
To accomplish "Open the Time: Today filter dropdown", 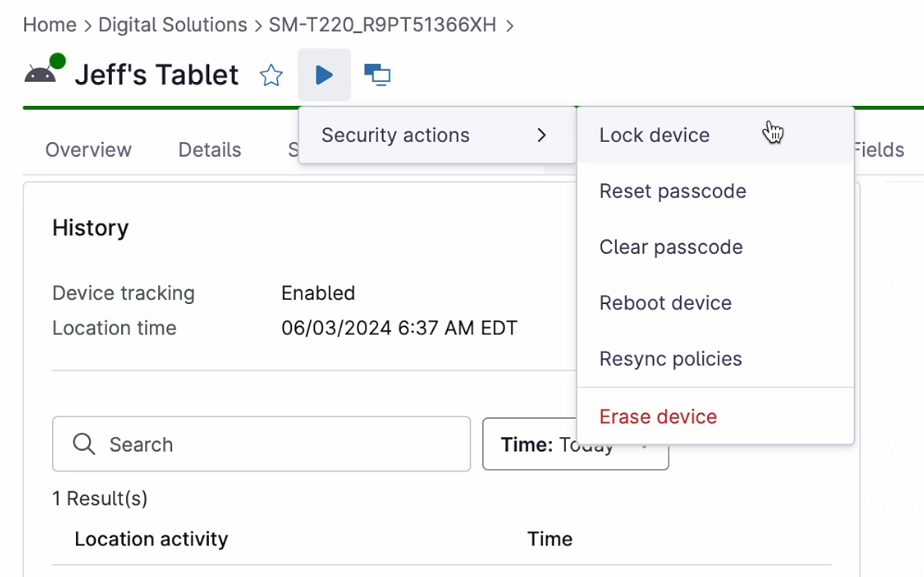I will pyautogui.click(x=575, y=444).
